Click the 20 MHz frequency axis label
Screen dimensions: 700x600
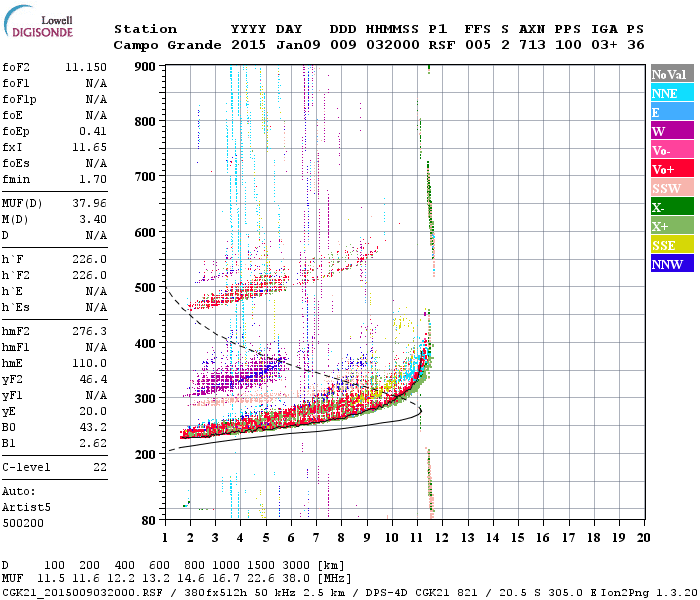(x=643, y=538)
